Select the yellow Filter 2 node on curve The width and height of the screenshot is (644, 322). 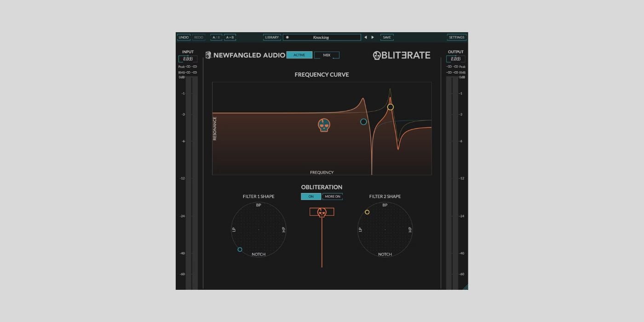point(391,107)
